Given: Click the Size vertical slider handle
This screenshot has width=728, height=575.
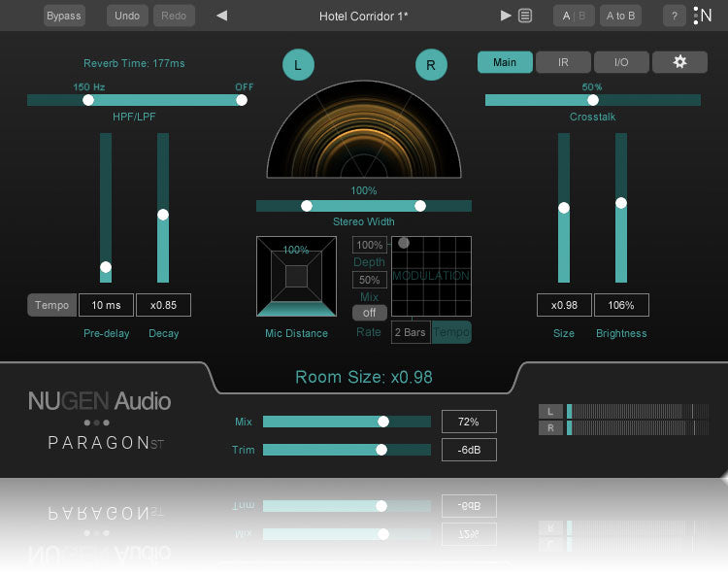Looking at the screenshot, I should click(x=564, y=208).
